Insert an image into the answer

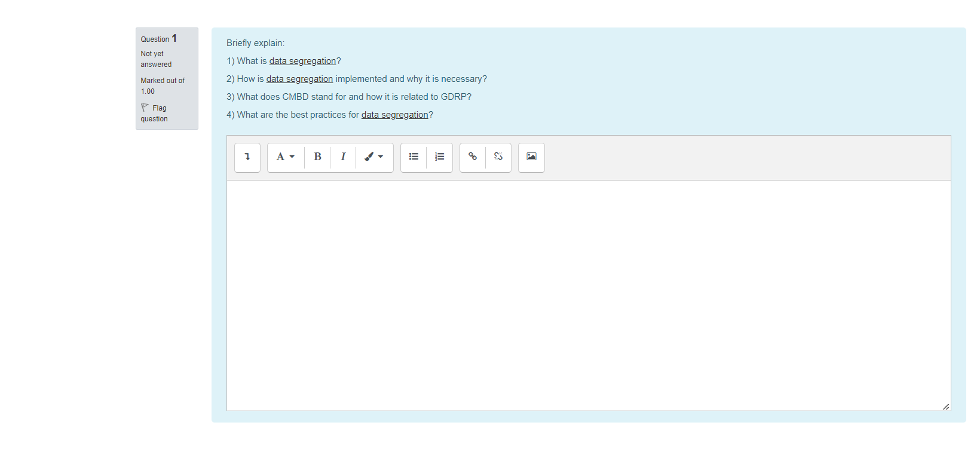point(531,157)
